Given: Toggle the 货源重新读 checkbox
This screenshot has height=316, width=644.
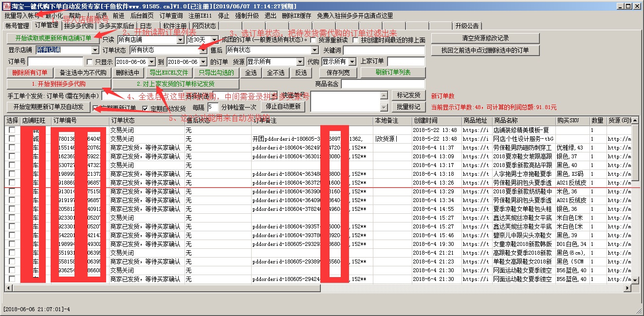Looking at the screenshot, I should [x=313, y=40].
